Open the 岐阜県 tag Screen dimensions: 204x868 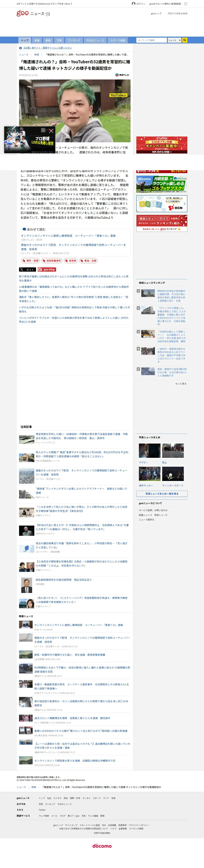(x=71, y=261)
